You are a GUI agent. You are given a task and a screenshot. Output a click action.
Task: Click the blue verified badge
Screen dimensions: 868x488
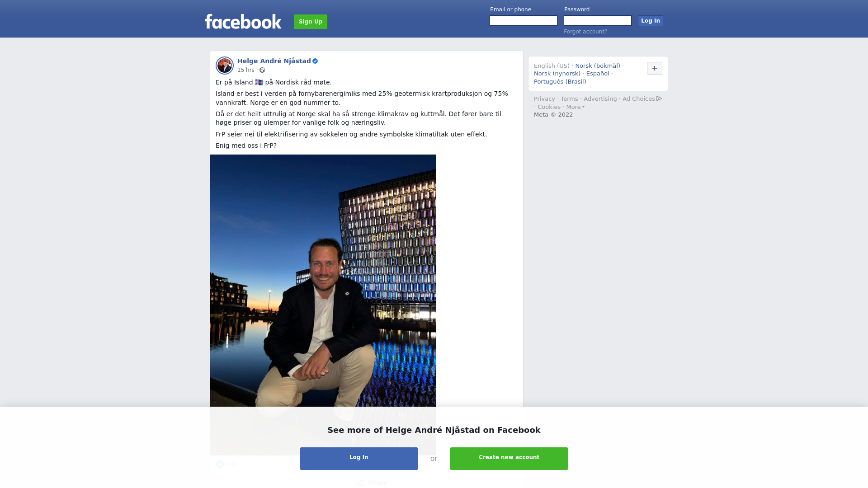(315, 61)
